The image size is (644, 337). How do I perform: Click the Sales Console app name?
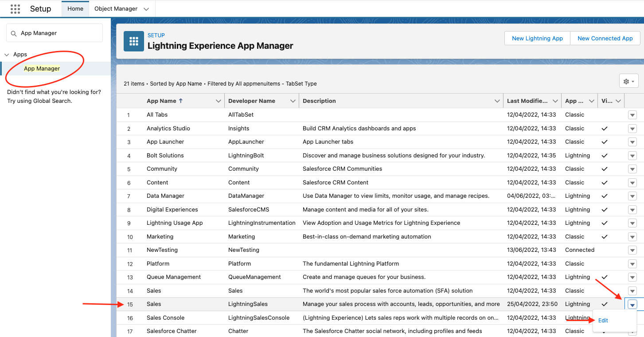[x=165, y=318]
